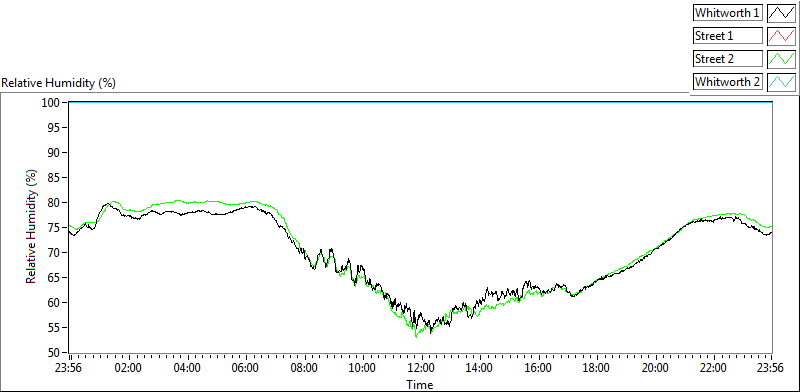The width and height of the screenshot is (800, 392).
Task: Click the 18:00 time axis label
Action: [597, 369]
